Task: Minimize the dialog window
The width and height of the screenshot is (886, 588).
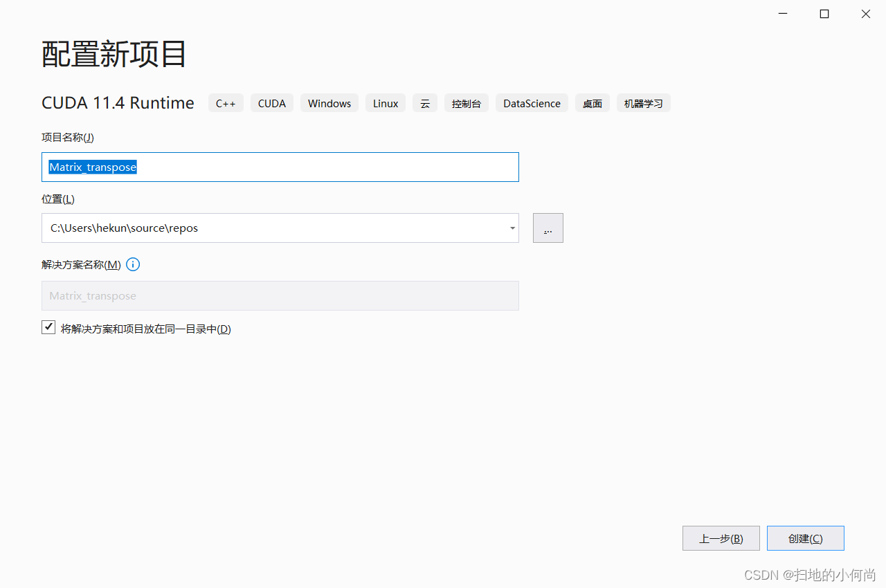Action: coord(783,14)
